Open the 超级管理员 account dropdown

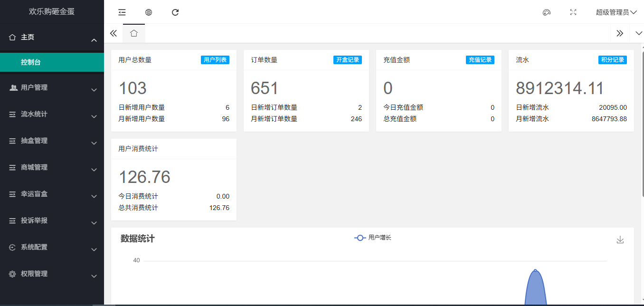[616, 12]
